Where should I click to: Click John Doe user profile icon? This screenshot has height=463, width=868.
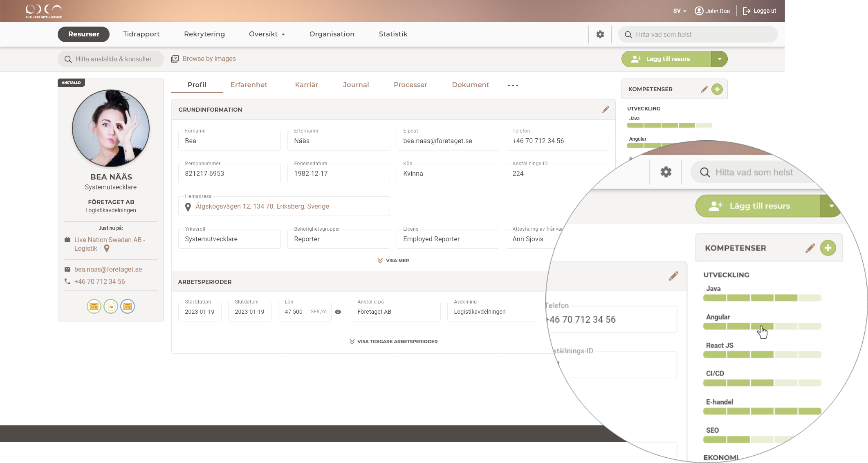click(x=699, y=11)
